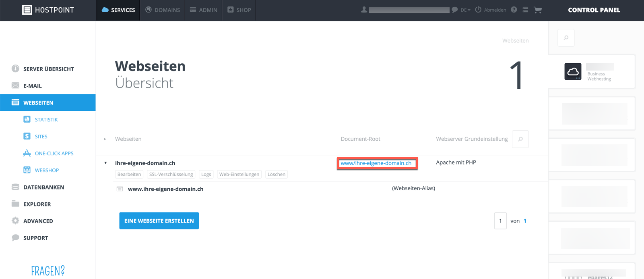
Task: Click the Abmelden power icon
Action: (478, 10)
